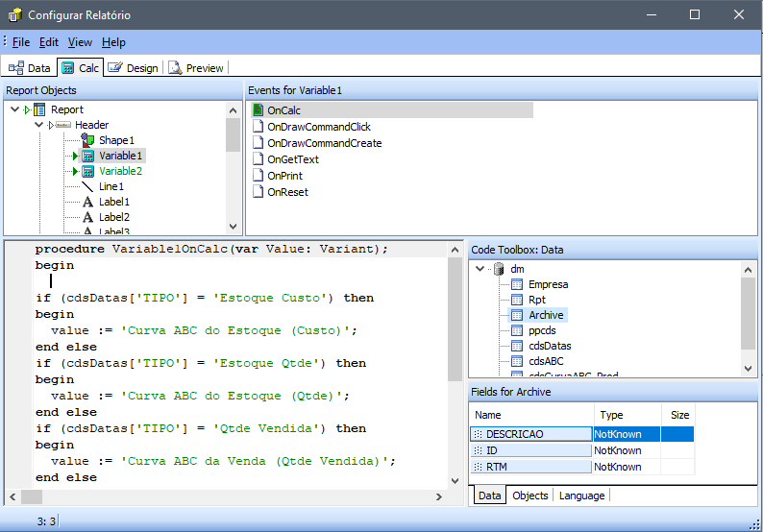This screenshot has width=763, height=532.
Task: Select the Empresa dataset icon
Action: 517,284
